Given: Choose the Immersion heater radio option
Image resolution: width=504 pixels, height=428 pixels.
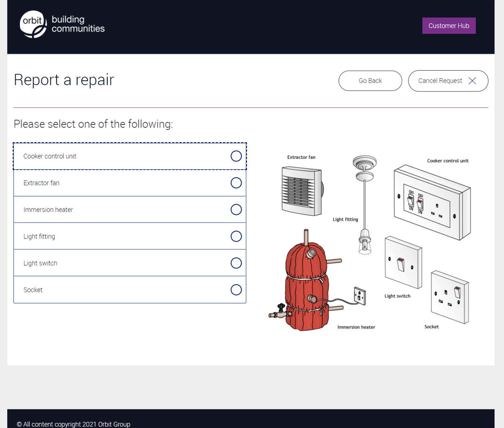Looking at the screenshot, I should [x=236, y=210].
